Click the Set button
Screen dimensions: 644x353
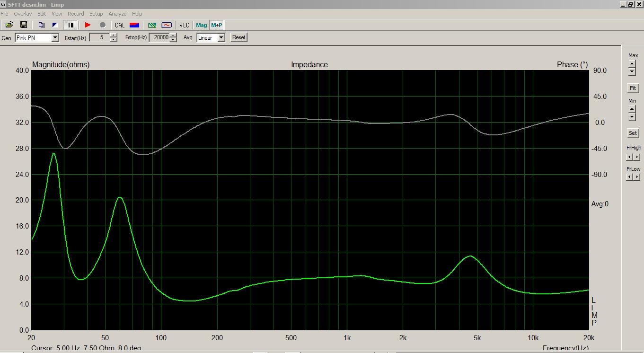[x=632, y=133]
